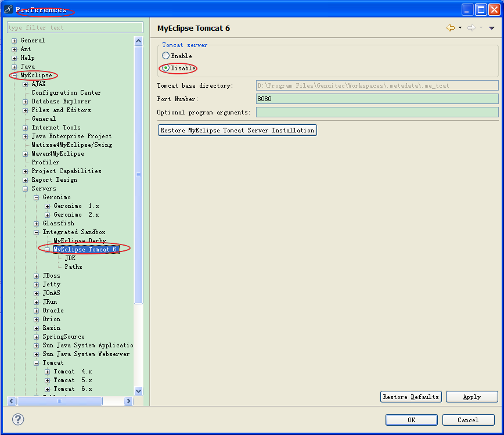Select Tomcat 5.x tree item

pos(73,380)
